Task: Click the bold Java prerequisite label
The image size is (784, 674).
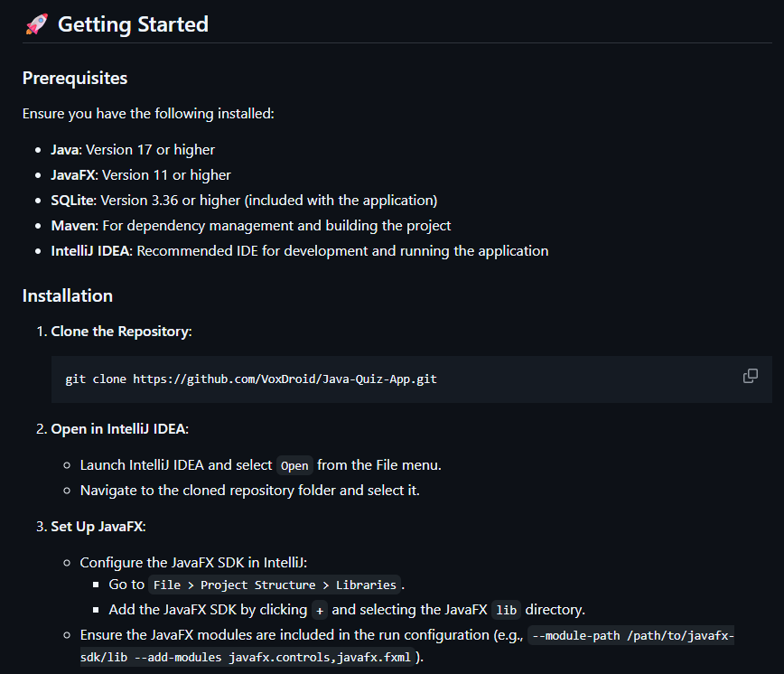Action: (65, 149)
